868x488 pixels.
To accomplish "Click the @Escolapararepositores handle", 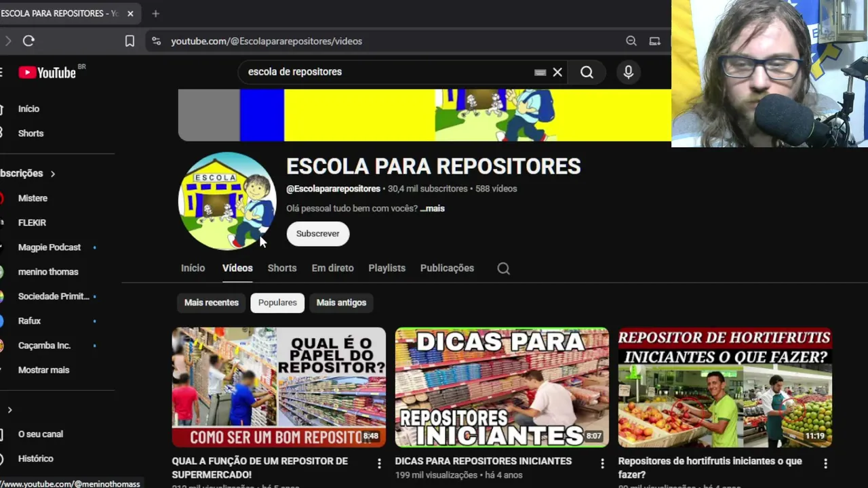I will 333,189.
